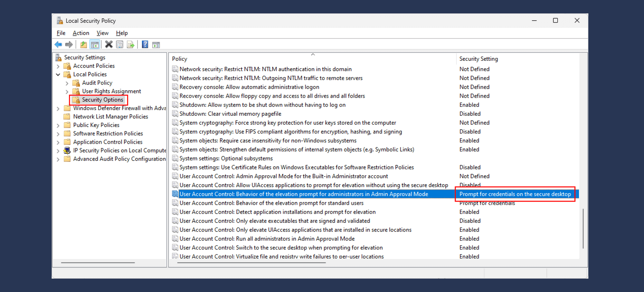644x292 pixels.
Task: Select 'Recovery console: Allow floppy copy' policy
Action: click(x=272, y=96)
